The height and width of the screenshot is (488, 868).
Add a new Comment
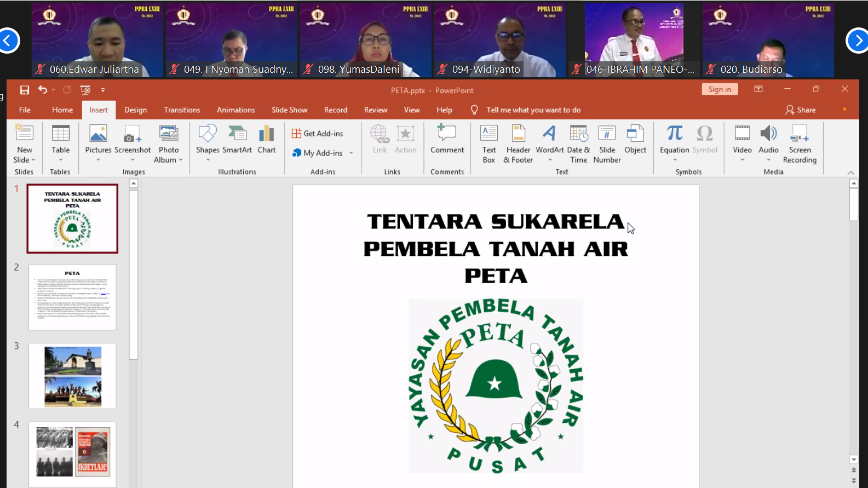447,140
